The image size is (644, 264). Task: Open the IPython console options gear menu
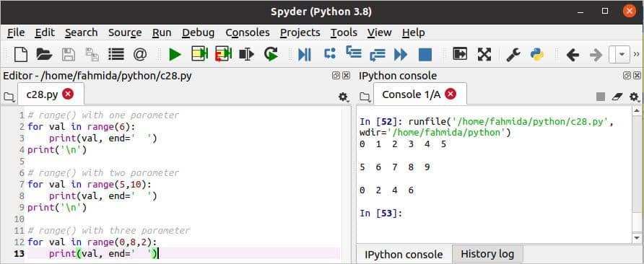point(634,97)
